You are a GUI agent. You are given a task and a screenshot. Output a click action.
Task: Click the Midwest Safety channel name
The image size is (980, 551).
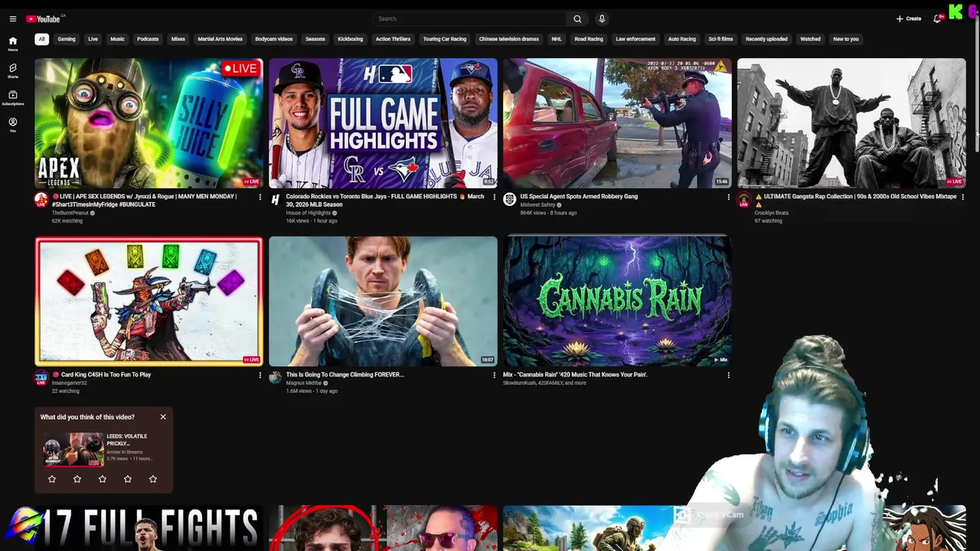point(537,205)
